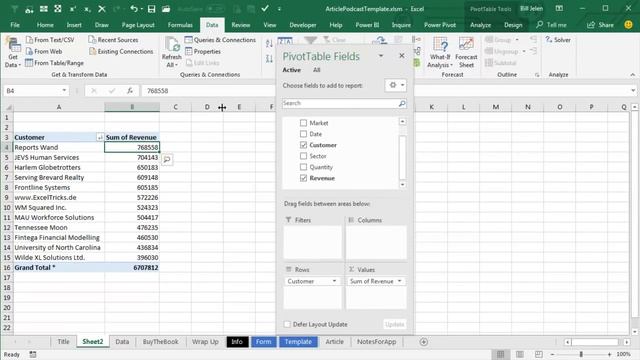Open Customer dropdown in Rows area
This screenshot has width=640, height=360.
pos(334,281)
